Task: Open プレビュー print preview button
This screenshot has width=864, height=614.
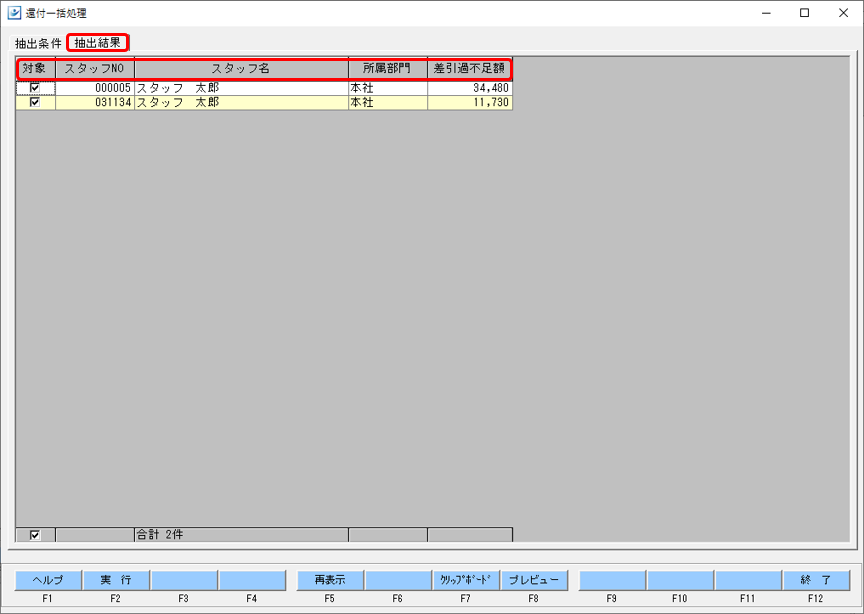Action: click(534, 580)
